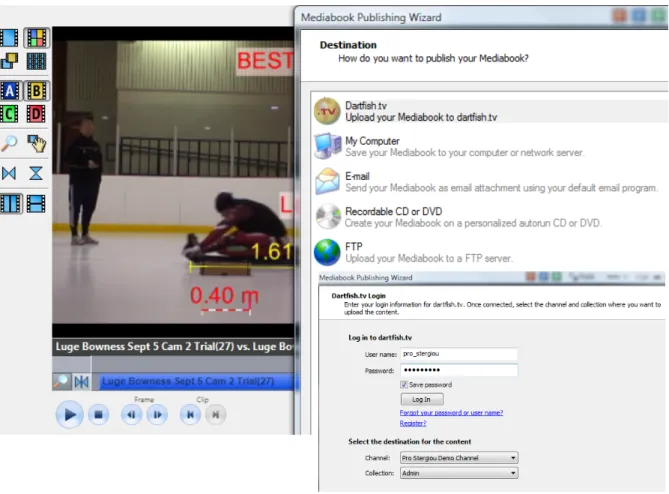Jump to previous clip
Screen dimensions: 669x494
click(x=190, y=414)
